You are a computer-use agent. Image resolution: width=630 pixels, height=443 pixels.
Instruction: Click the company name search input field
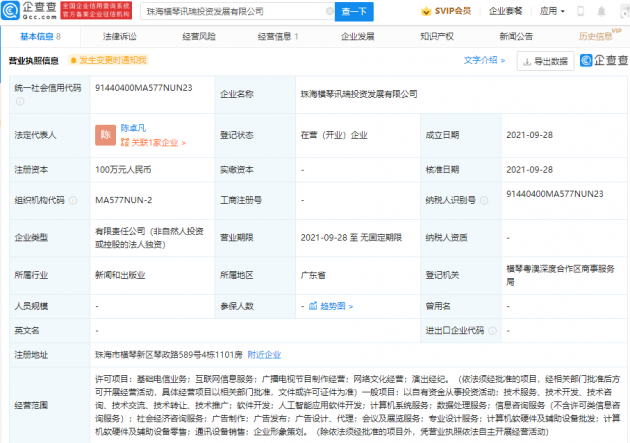235,12
